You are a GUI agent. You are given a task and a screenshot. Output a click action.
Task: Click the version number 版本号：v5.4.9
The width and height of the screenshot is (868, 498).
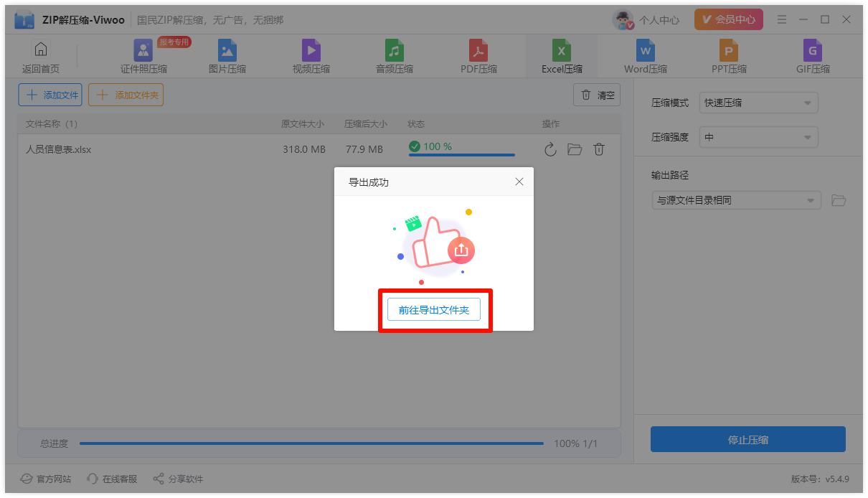(x=820, y=479)
